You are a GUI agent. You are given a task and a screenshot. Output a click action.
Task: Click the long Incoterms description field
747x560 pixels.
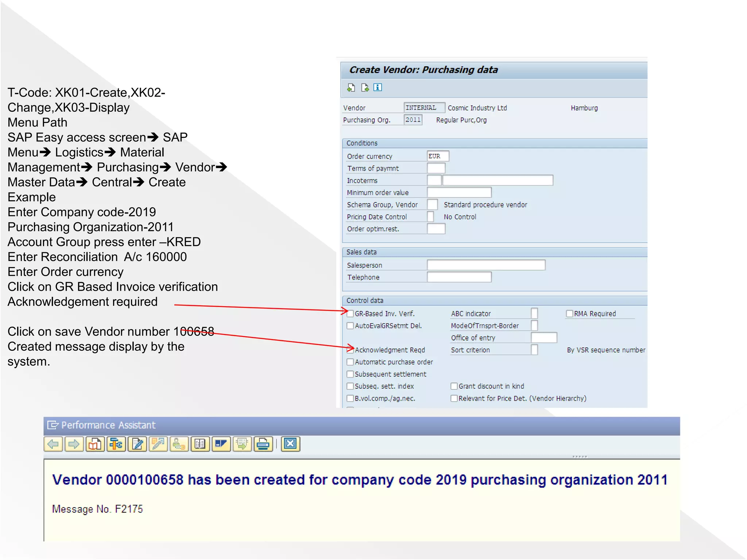(498, 180)
